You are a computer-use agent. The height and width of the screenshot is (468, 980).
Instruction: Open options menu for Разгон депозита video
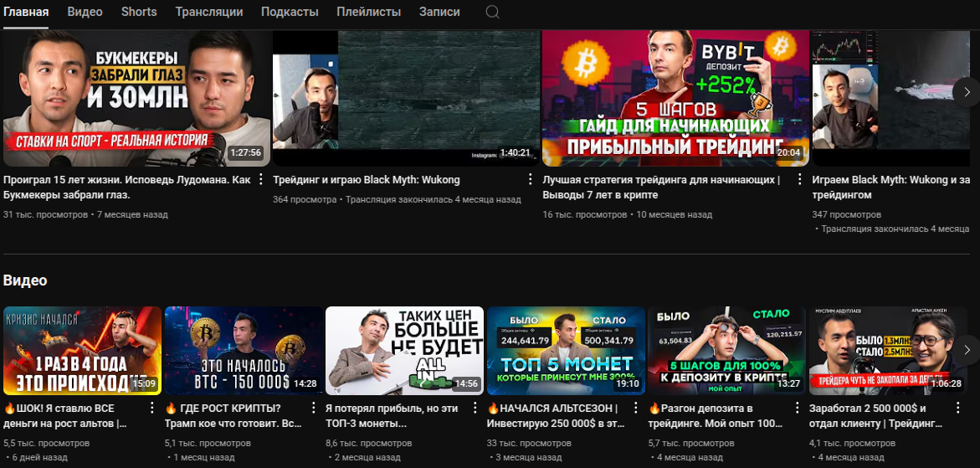[797, 409]
